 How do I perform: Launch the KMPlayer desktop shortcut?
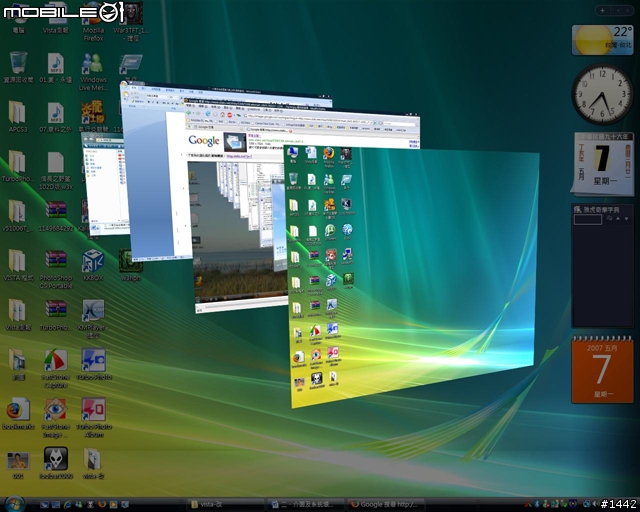[x=93, y=319]
